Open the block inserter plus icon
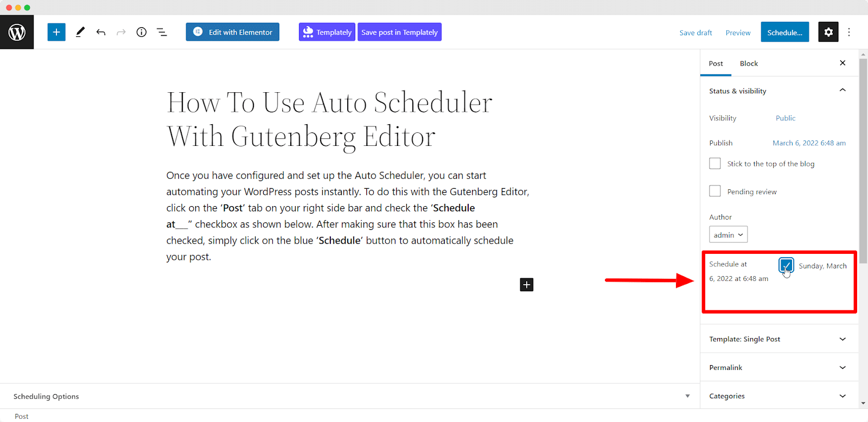The width and height of the screenshot is (868, 422). click(x=56, y=32)
